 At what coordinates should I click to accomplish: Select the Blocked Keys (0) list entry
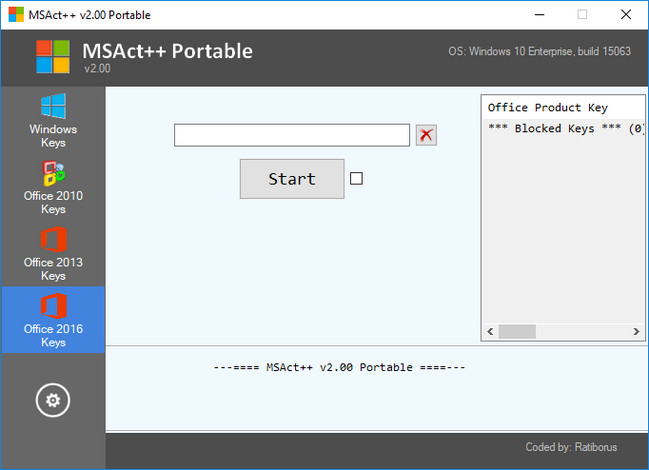[x=565, y=129]
